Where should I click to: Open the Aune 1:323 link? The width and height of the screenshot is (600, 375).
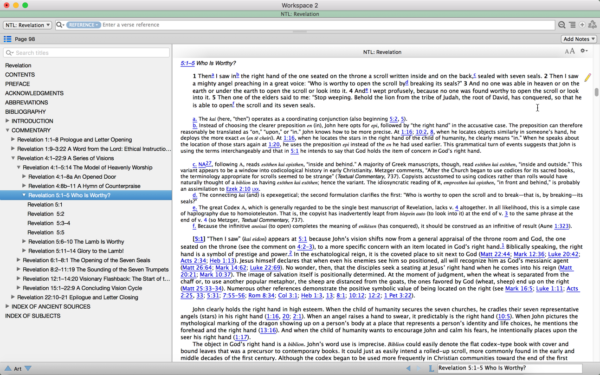point(561,226)
